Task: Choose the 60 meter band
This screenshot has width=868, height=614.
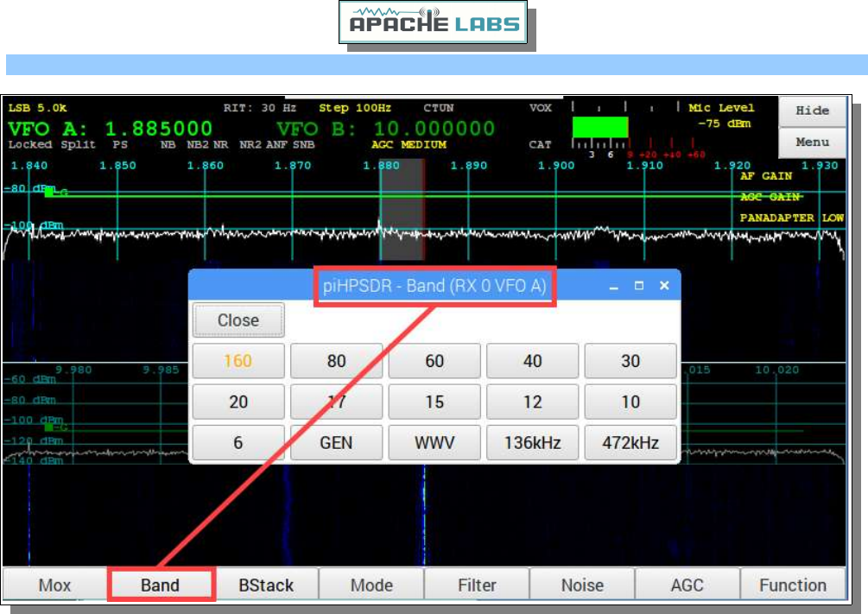Action: [434, 361]
